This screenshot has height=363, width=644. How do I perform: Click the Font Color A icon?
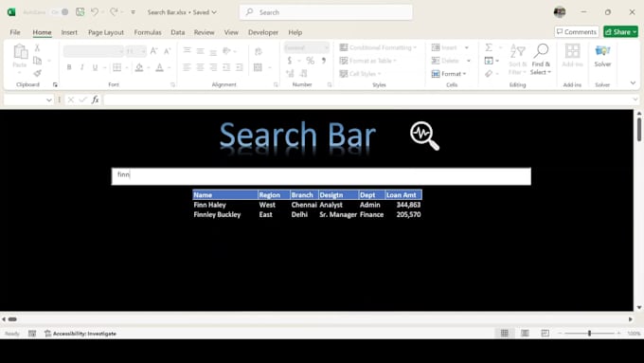(x=160, y=67)
